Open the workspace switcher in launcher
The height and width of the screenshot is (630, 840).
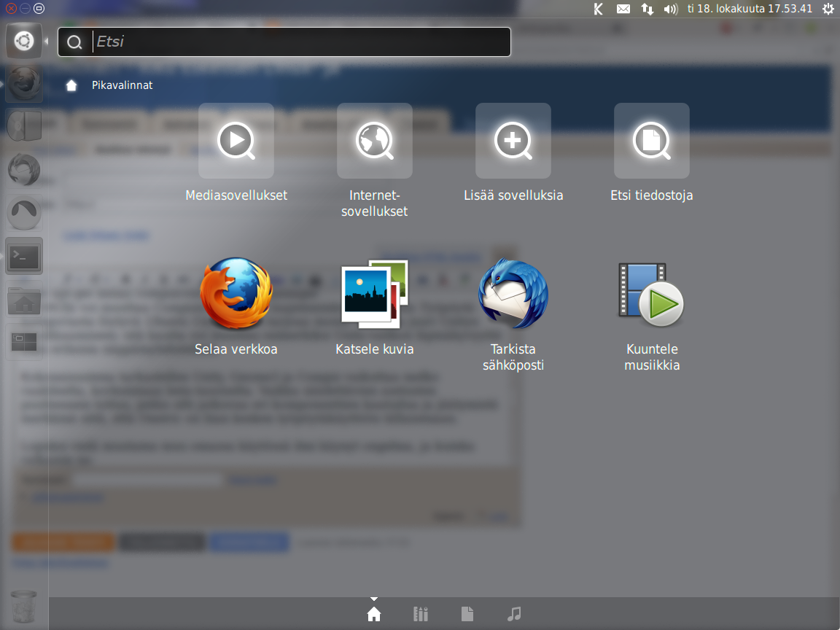24,342
